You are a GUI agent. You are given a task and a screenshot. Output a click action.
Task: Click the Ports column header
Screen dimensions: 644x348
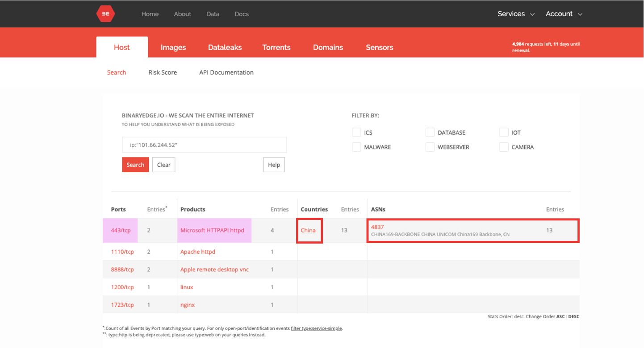coord(118,209)
